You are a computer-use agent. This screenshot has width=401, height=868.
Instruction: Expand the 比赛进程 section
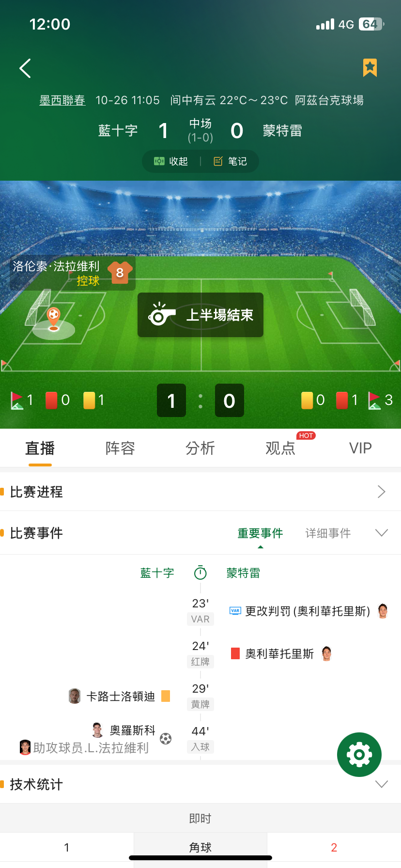(x=200, y=492)
